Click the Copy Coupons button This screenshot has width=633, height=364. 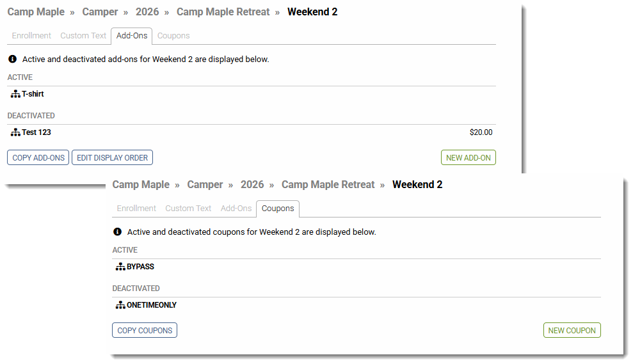tap(145, 331)
